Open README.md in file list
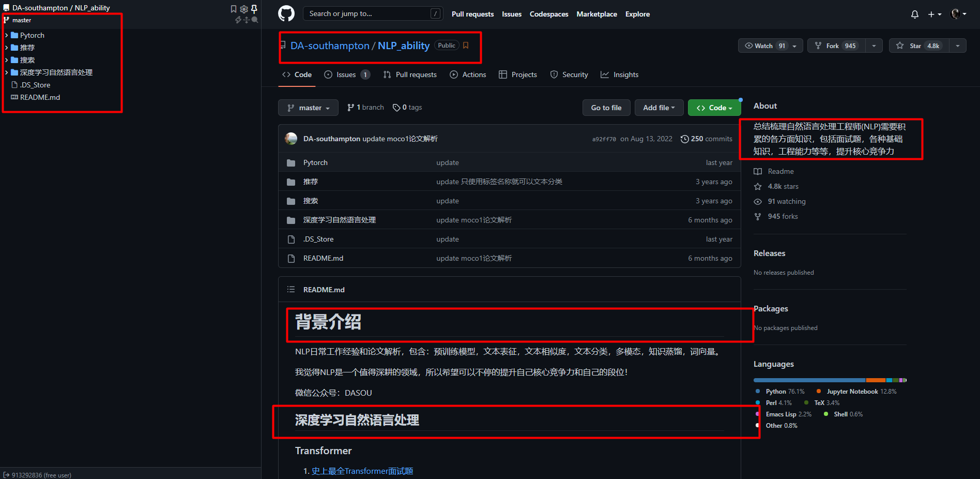 pos(323,258)
